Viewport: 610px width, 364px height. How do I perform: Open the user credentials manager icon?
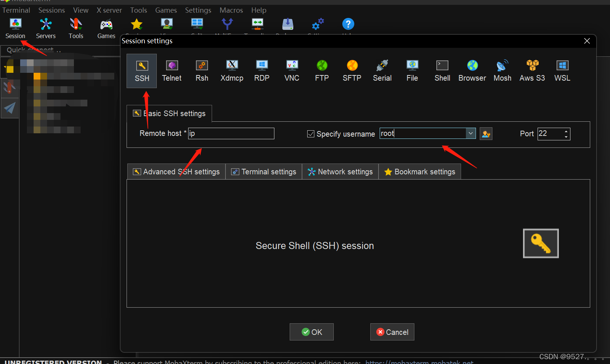(x=486, y=134)
